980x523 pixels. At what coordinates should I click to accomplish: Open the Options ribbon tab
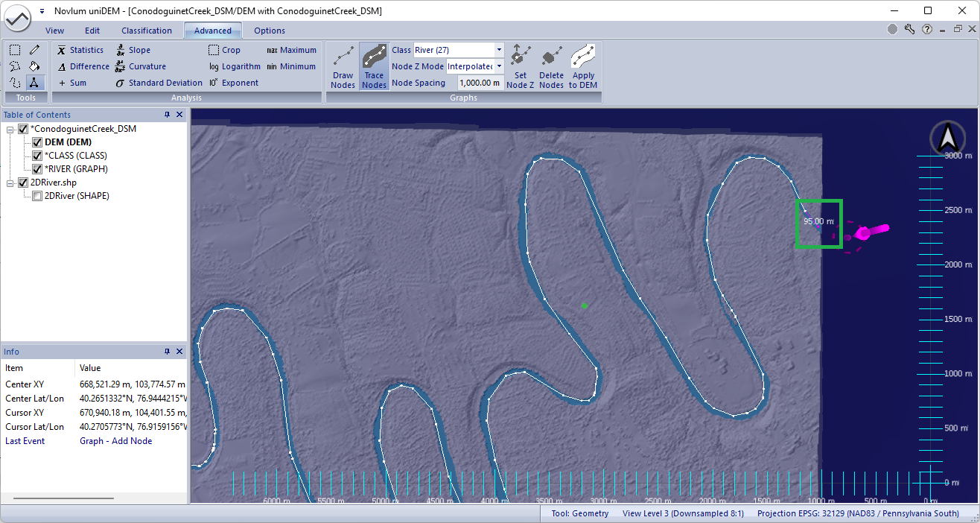270,31
